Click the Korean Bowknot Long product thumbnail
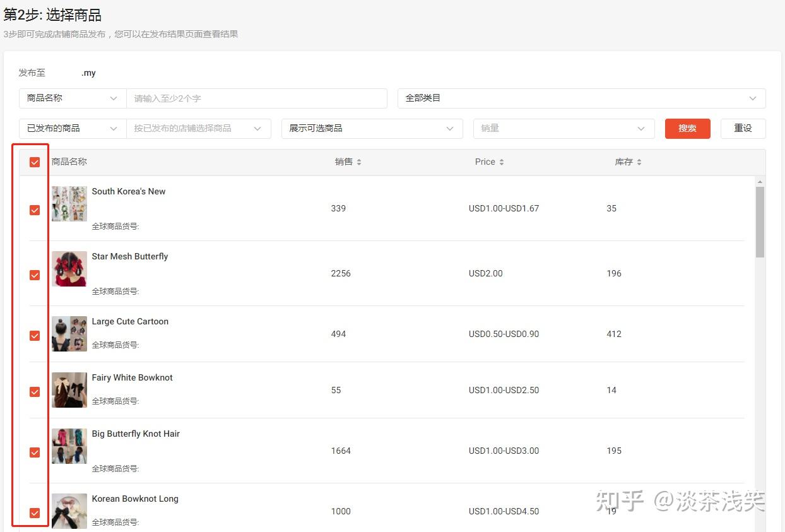Viewport: 785px width, 532px height. (x=69, y=511)
